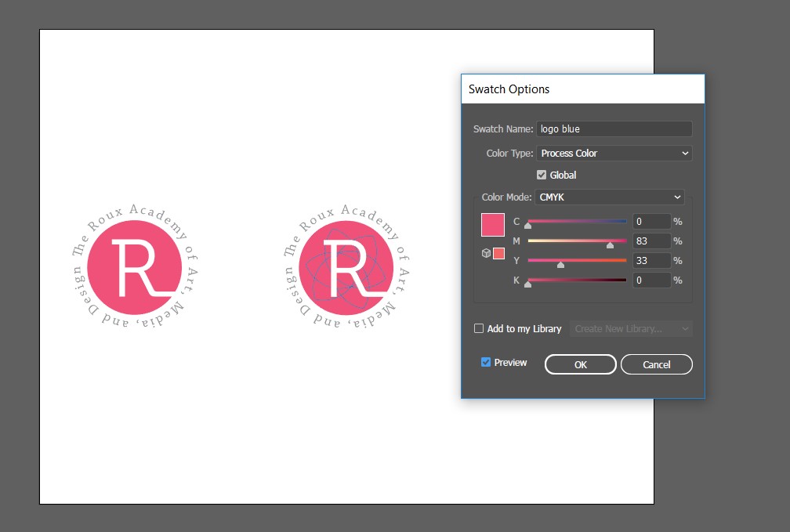The height and width of the screenshot is (532, 790).
Task: Open the Create New Library dropdown
Action: pyautogui.click(x=631, y=329)
